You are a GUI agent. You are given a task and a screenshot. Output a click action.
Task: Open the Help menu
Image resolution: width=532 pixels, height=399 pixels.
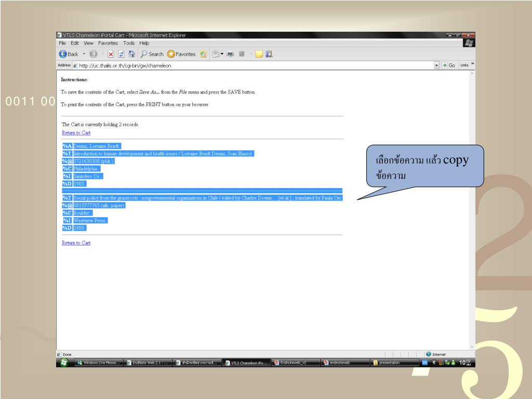pos(144,43)
